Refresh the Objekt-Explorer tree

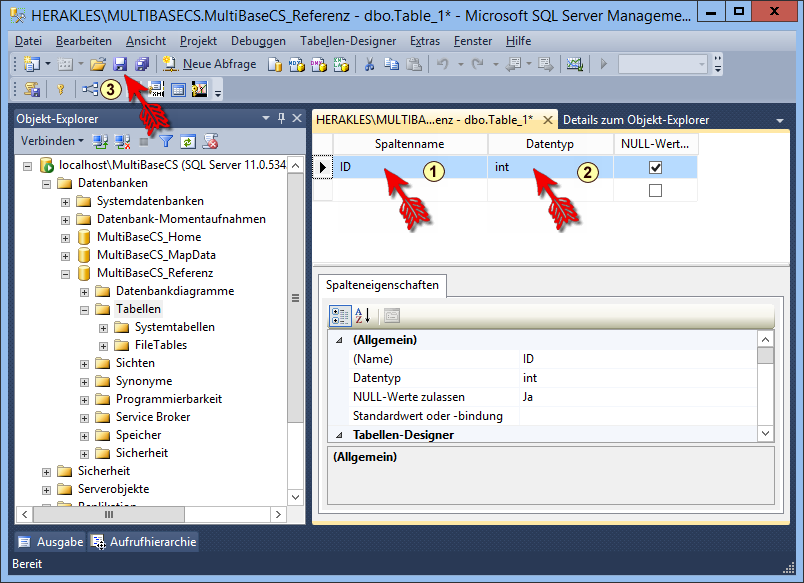(189, 142)
